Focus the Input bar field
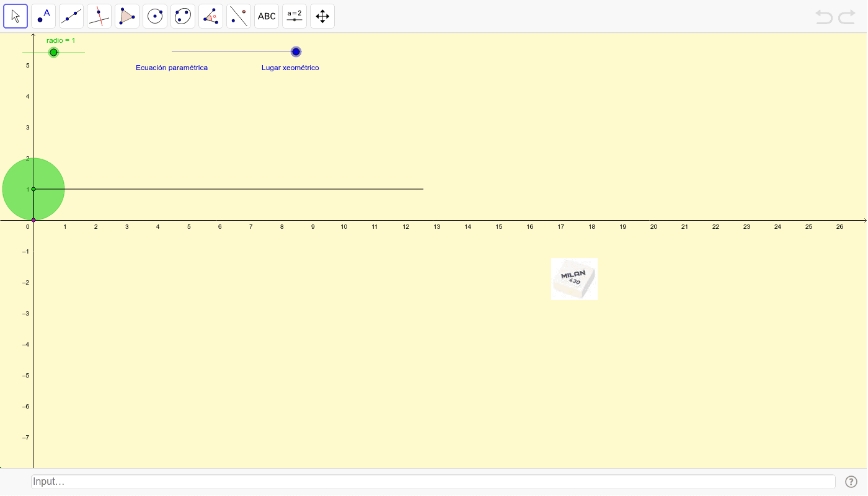The image size is (868, 496). pos(433,482)
